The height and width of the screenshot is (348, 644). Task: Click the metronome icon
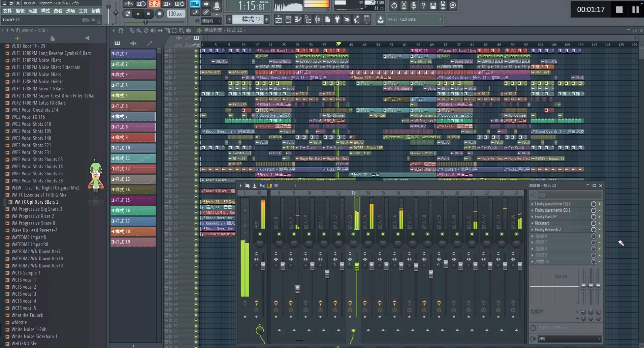[128, 4]
